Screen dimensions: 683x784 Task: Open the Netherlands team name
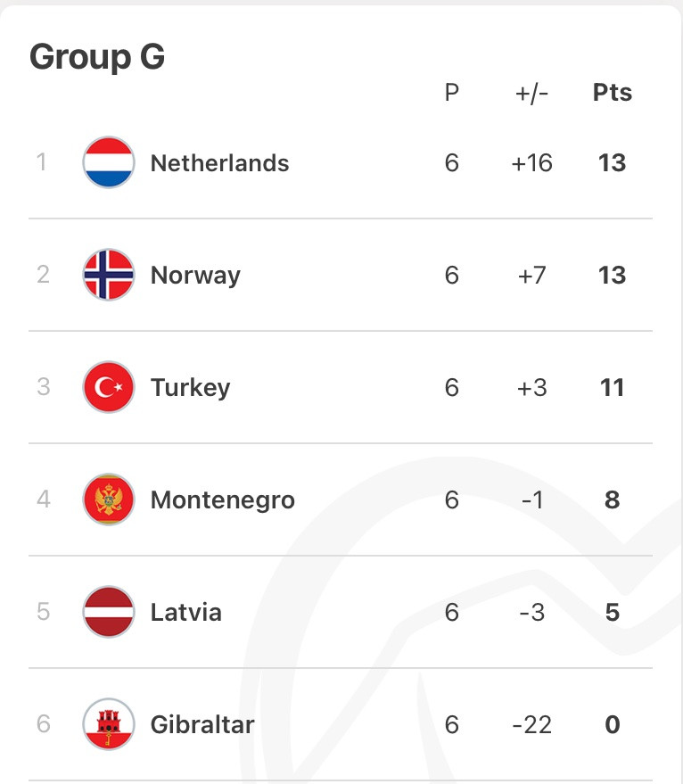click(x=220, y=163)
